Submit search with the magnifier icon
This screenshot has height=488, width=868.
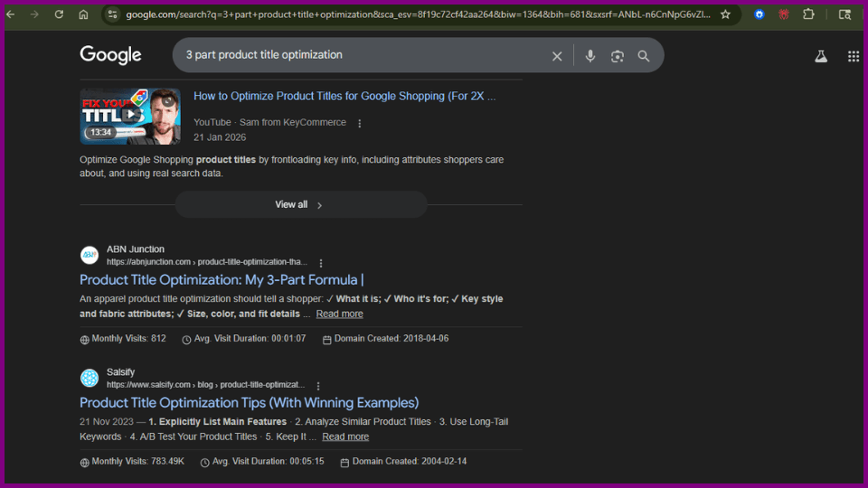643,56
